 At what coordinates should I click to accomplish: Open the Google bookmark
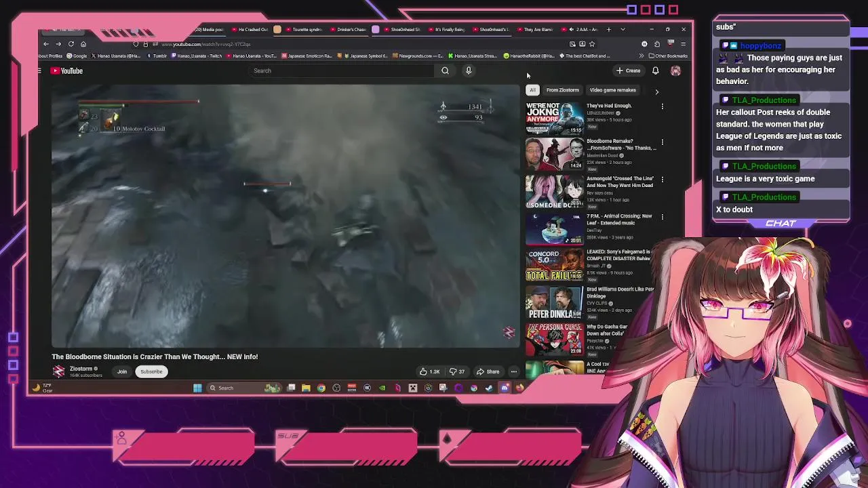tap(77, 56)
